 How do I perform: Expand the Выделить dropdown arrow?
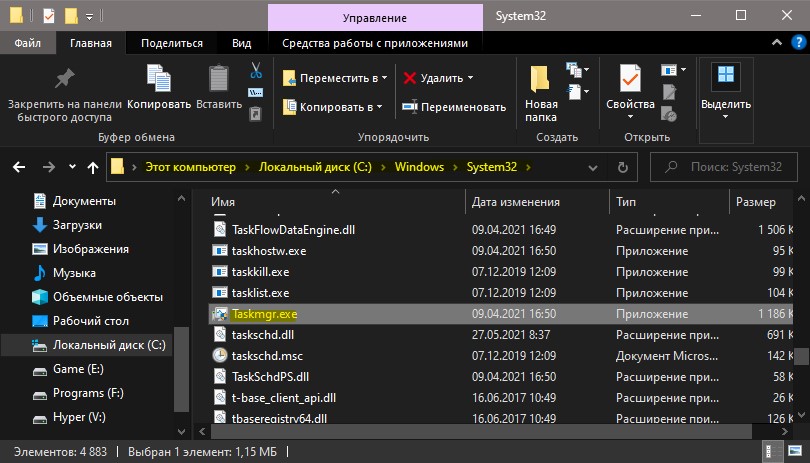point(725,117)
